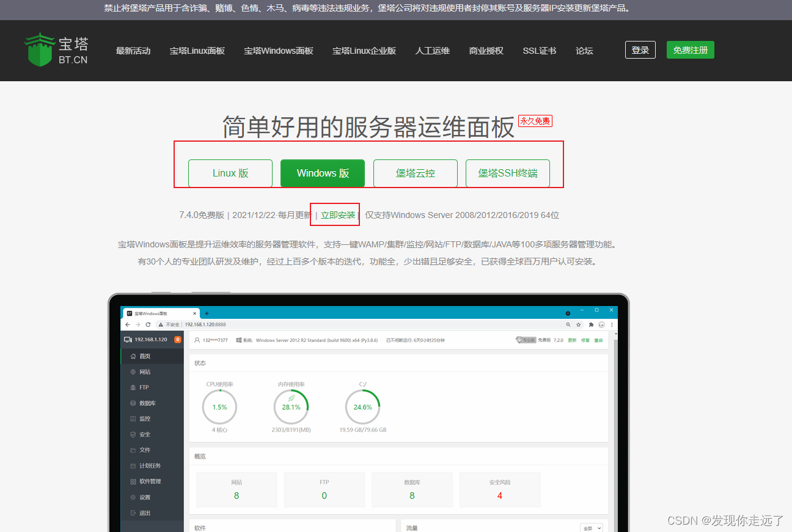Open the SSL证书 navigation link
The height and width of the screenshot is (532, 792).
[540, 51]
